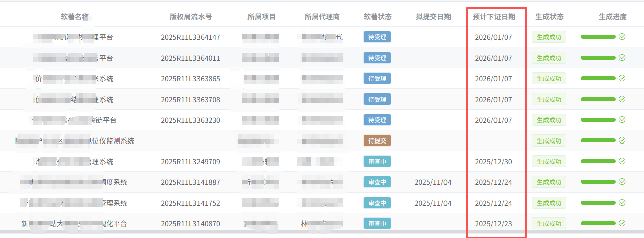The width and height of the screenshot is (644, 238).
Task: Click the check icon in the 待提交 row
Action: point(622,140)
